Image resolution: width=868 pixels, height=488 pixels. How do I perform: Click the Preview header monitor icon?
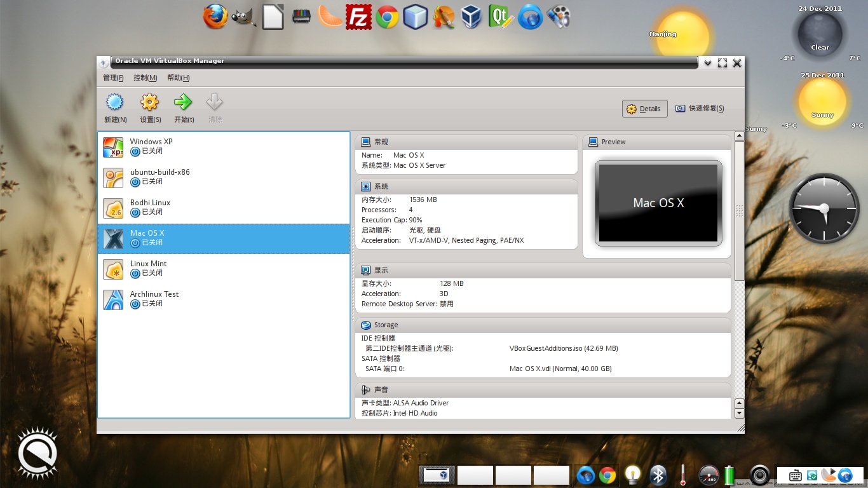(593, 142)
